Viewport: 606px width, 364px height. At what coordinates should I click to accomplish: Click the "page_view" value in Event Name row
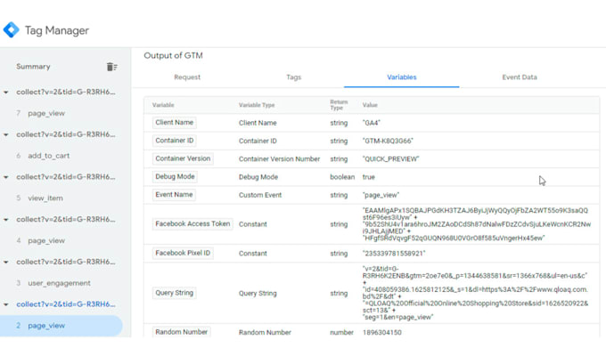coord(381,195)
